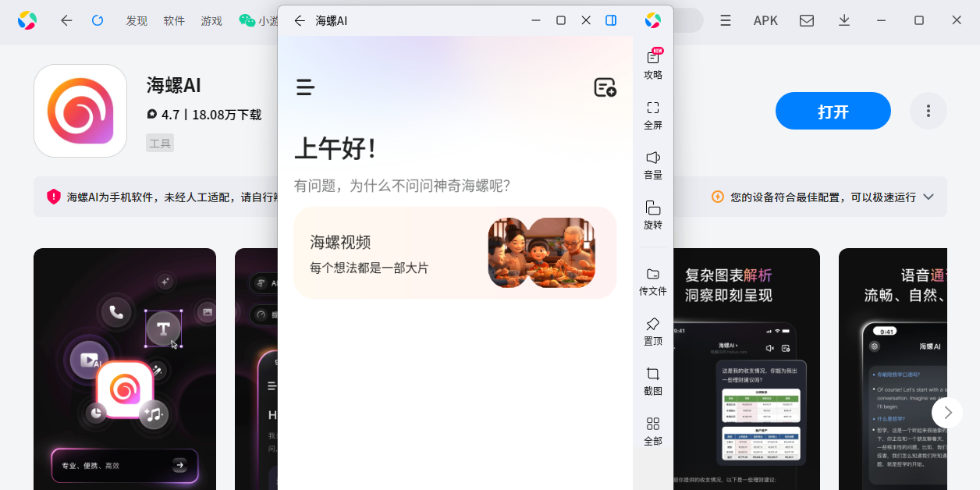Click the 海螺AI app icon in store
This screenshot has height=490, width=980.
(x=80, y=111)
